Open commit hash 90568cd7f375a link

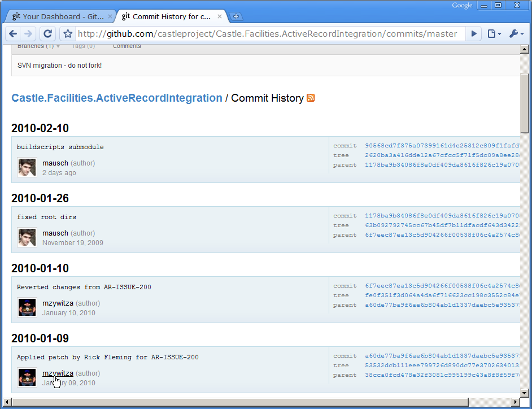(442, 146)
